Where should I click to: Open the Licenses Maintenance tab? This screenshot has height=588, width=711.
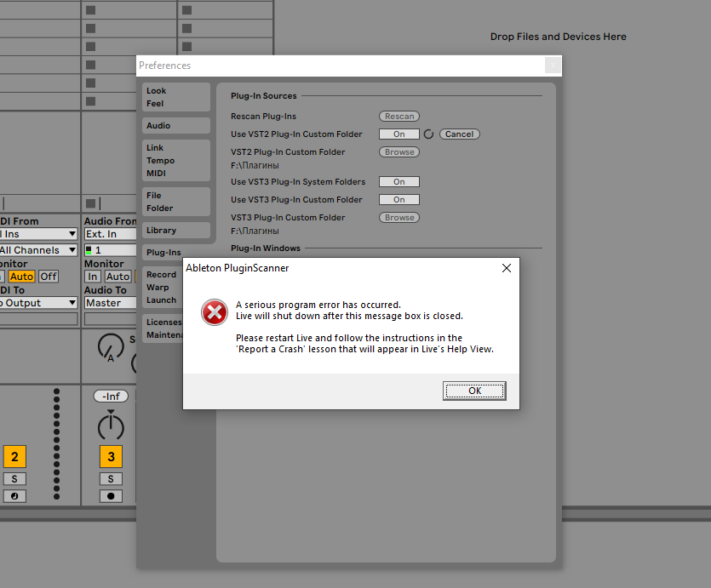pos(163,328)
